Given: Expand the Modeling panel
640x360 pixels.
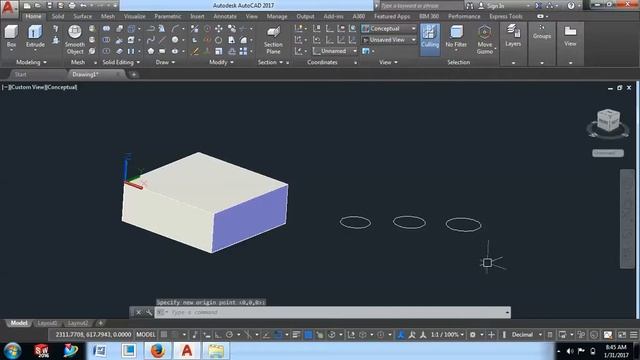Looking at the screenshot, I should pos(31,62).
